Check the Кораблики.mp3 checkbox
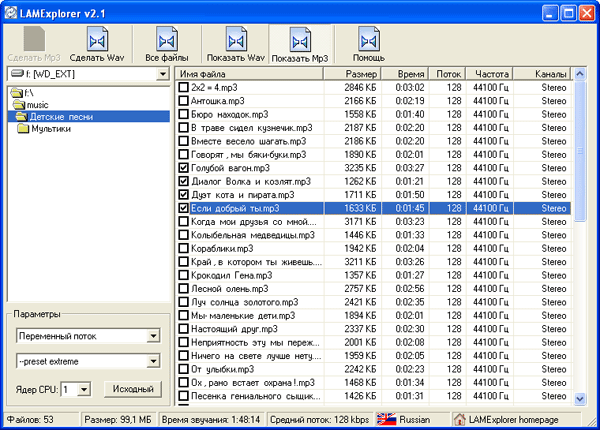The image size is (600, 430). click(x=184, y=248)
